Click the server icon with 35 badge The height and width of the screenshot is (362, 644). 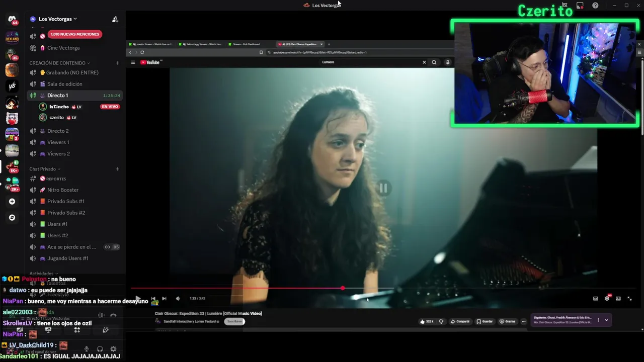point(12,54)
